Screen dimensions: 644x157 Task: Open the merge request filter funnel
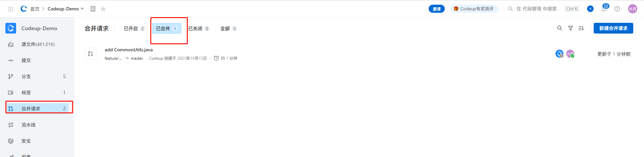coord(571,29)
